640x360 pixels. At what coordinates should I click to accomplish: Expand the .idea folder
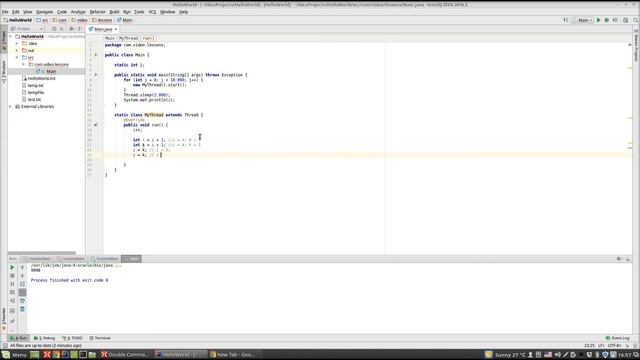(x=17, y=43)
